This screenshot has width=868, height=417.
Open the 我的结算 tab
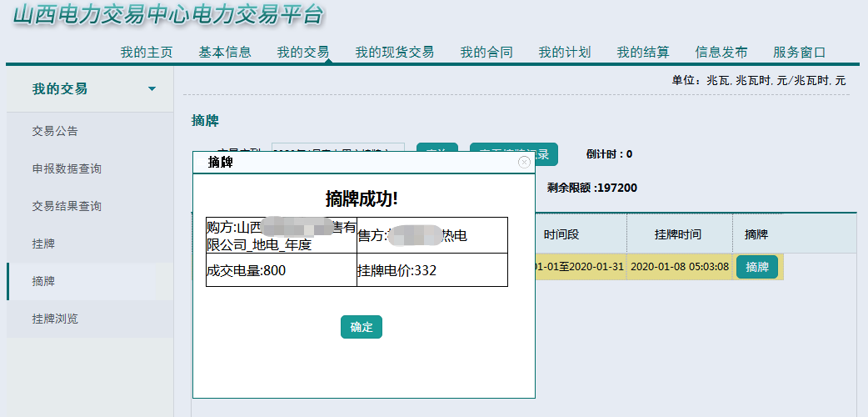click(643, 52)
